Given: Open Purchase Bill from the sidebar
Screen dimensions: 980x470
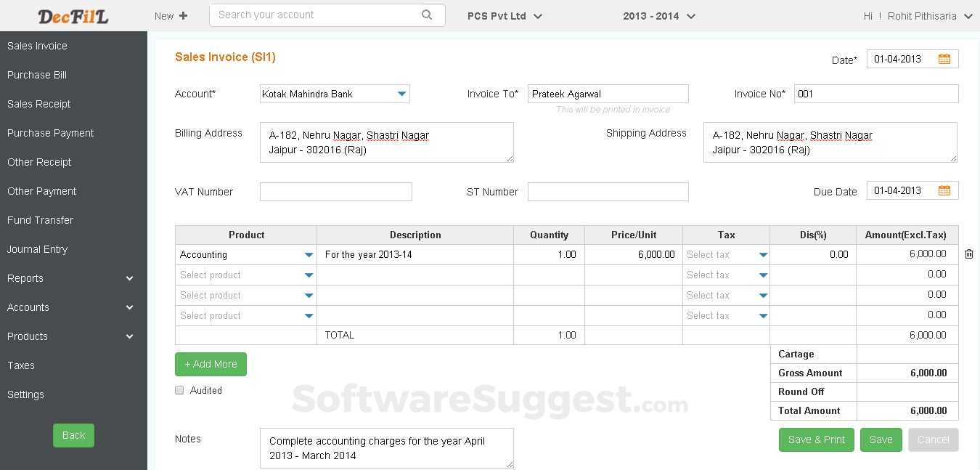Looking at the screenshot, I should coord(37,75).
